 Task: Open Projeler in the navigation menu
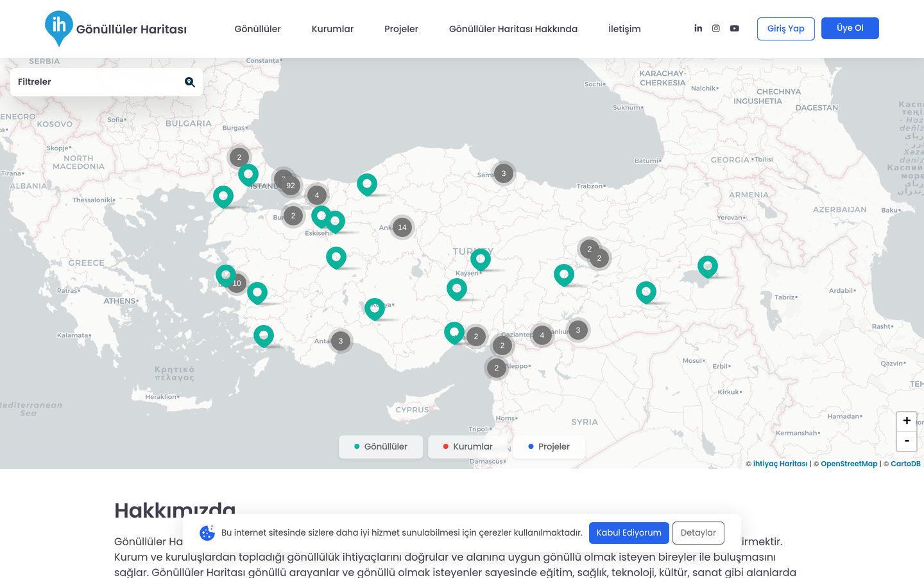[401, 29]
